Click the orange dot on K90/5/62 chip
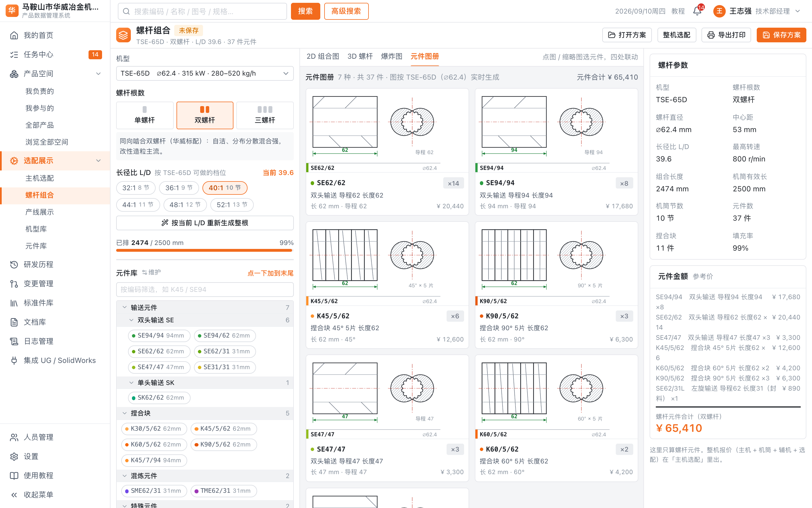The width and height of the screenshot is (812, 508). pos(196,444)
